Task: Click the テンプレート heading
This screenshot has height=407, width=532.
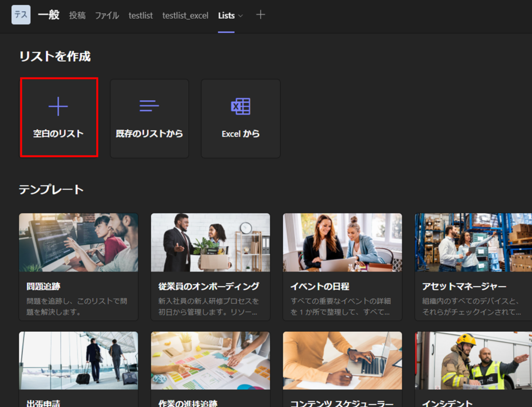Action: tap(51, 189)
